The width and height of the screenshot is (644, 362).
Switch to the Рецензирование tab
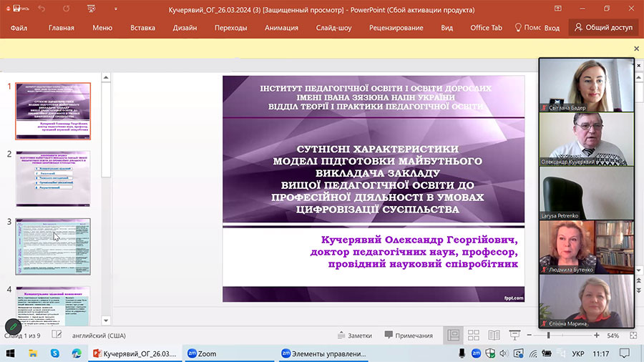coord(396,28)
